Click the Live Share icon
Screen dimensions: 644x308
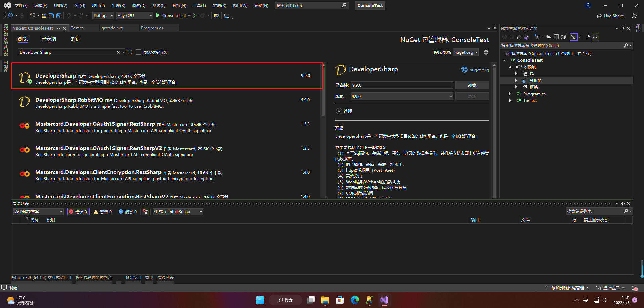[600, 16]
